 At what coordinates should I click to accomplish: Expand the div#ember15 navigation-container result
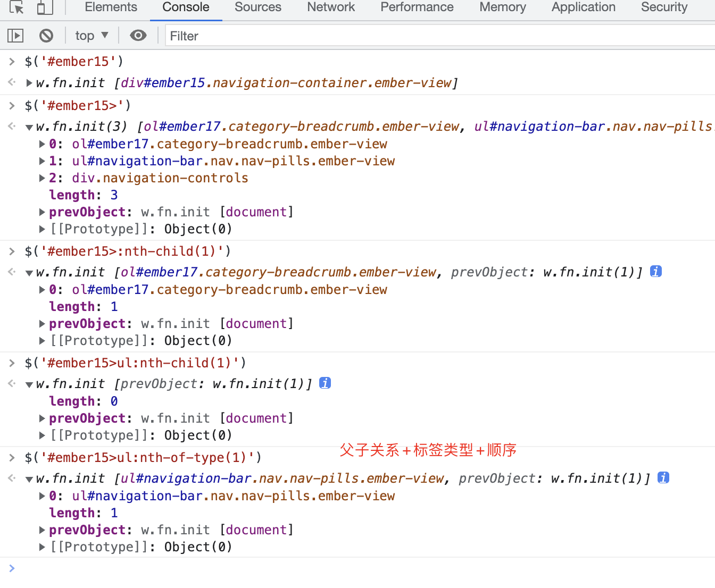[x=29, y=83]
